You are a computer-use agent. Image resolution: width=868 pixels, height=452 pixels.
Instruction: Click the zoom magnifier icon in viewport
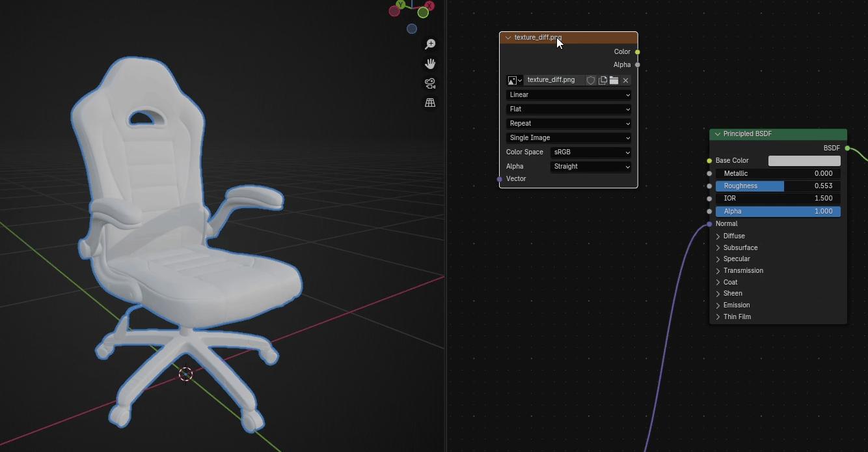(430, 44)
